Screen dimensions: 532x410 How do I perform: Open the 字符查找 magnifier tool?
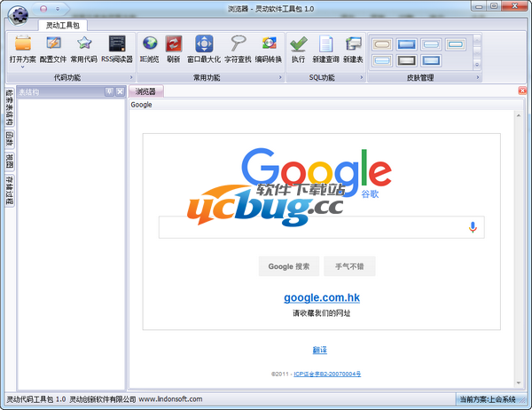(x=238, y=43)
